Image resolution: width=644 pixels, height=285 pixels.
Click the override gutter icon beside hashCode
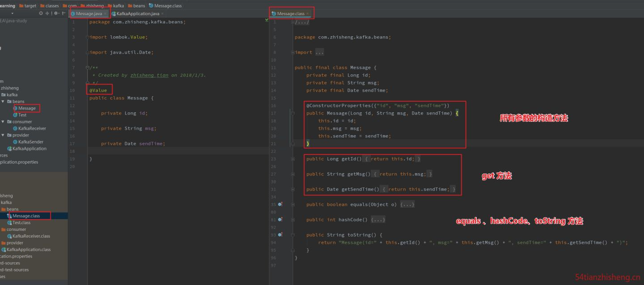pyautogui.click(x=280, y=219)
